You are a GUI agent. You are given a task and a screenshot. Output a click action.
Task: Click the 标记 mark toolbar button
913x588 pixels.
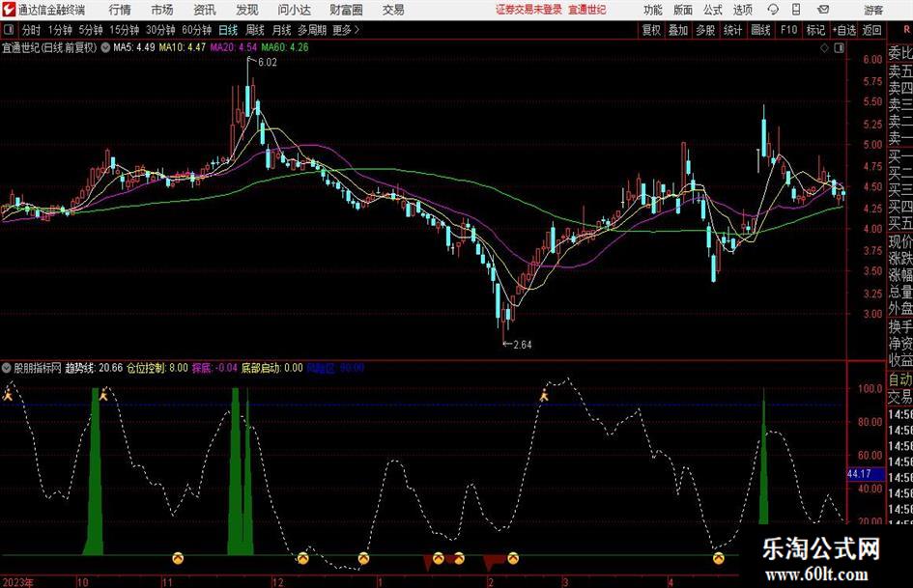(815, 30)
